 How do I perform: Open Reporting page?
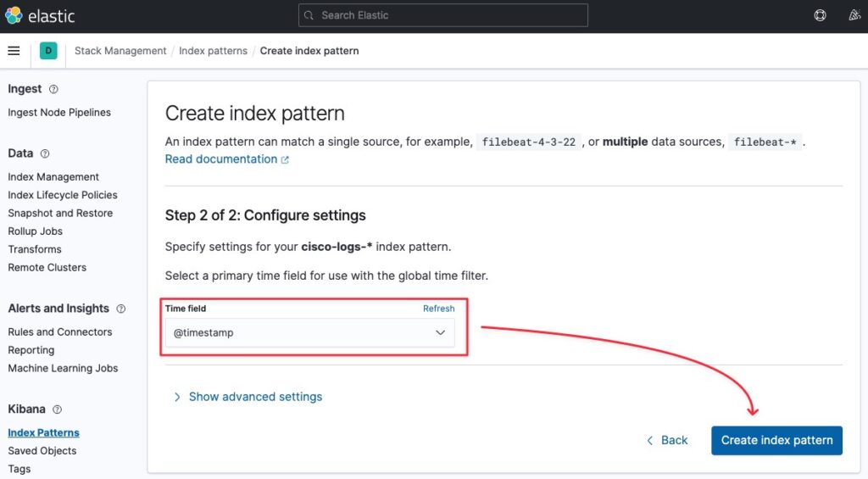coord(31,350)
